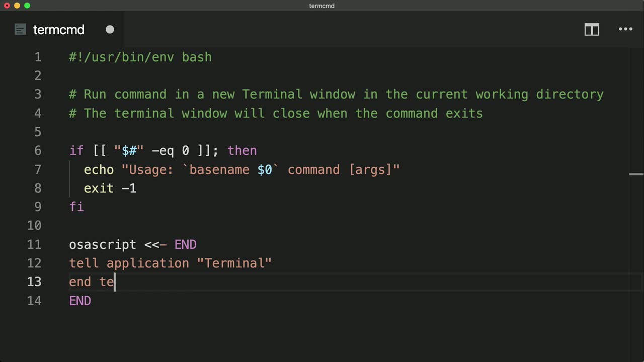Viewport: 644px width, 362px height.
Task: Click the split editor icon
Action: (592, 30)
